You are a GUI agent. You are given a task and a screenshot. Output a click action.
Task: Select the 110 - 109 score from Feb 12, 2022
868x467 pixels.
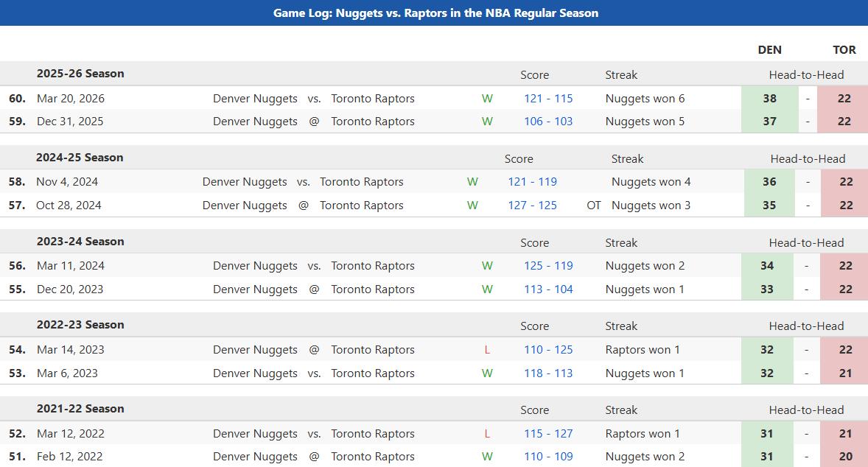coord(548,457)
